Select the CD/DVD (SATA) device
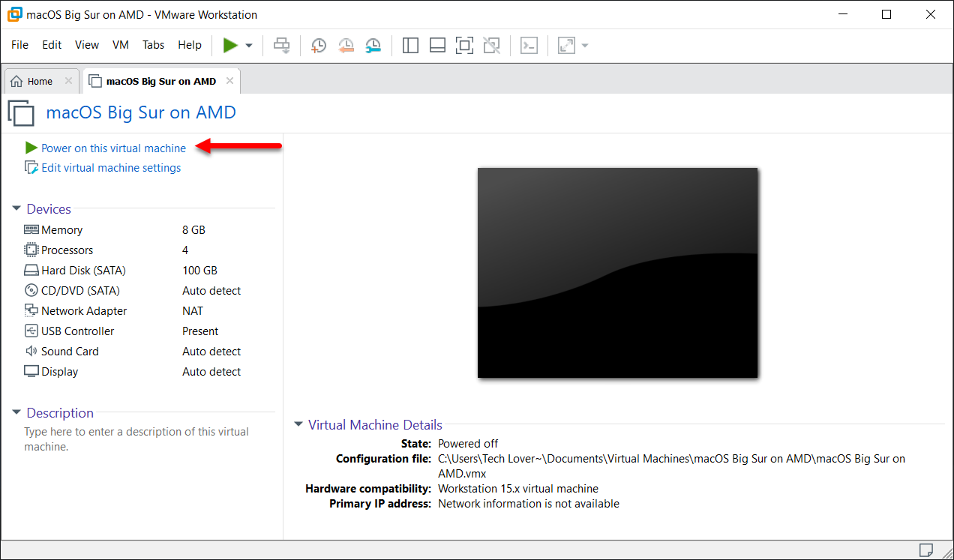Screen dimensions: 954x560 click(x=149, y=291)
